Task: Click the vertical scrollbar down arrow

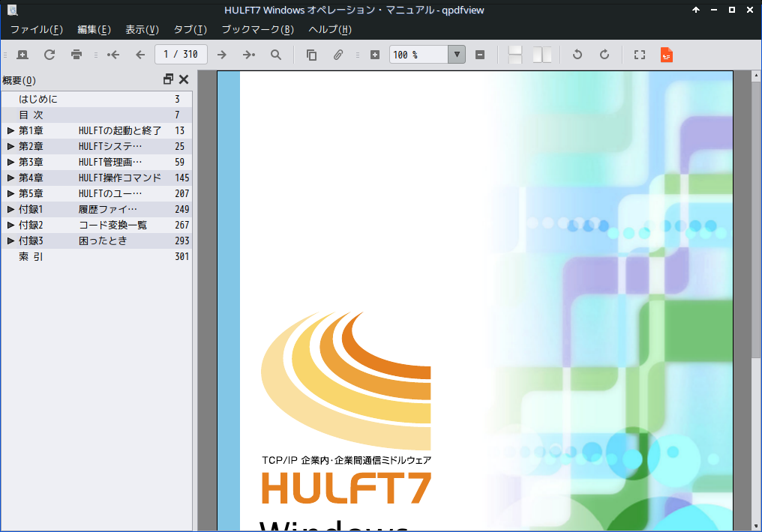Action: (x=756, y=526)
